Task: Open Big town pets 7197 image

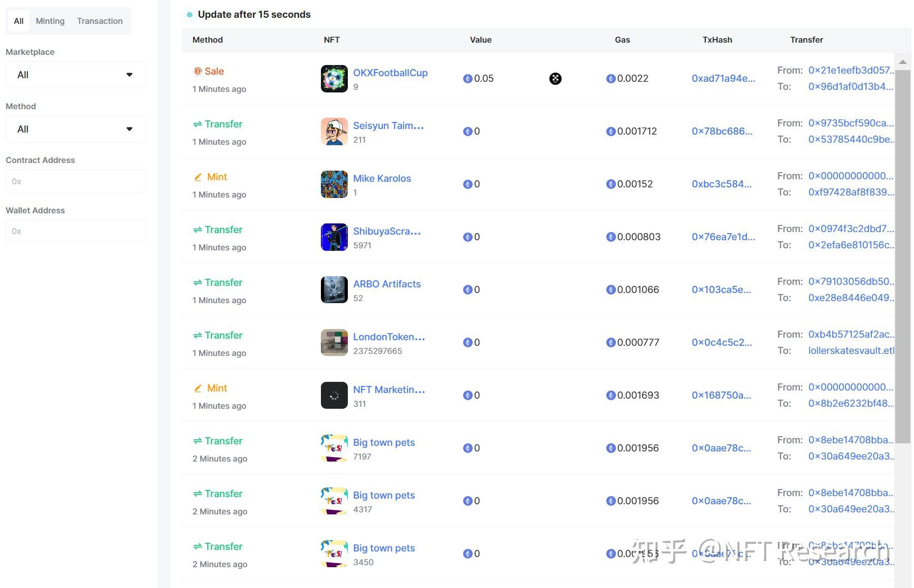Action: [334, 448]
